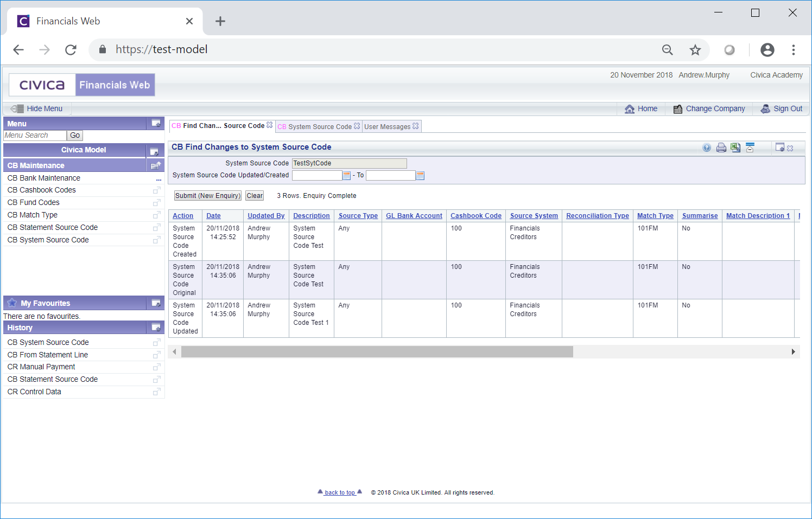Screen dimensions: 812x519
Task: Close the CB Find Changes enquiry panel
Action: point(790,148)
